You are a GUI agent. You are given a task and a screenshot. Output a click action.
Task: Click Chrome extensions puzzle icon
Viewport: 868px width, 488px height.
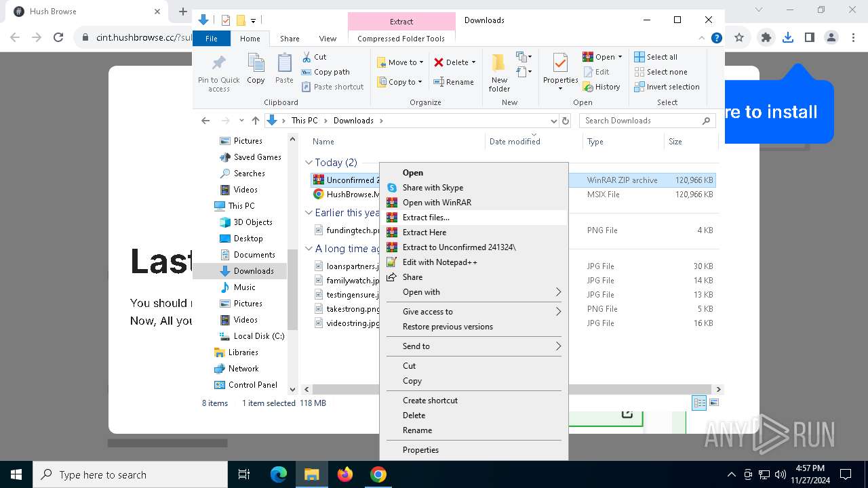(766, 38)
